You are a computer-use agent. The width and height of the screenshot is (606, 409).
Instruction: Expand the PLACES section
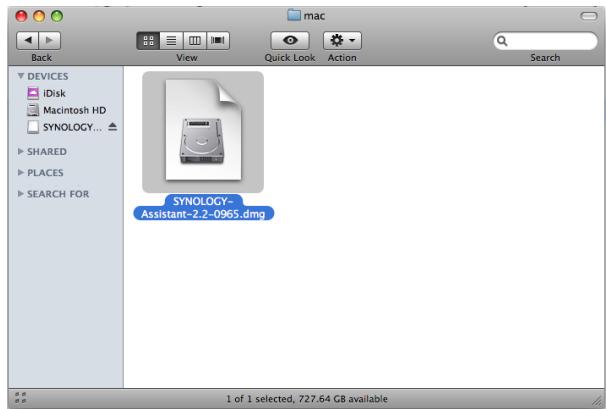click(21, 172)
